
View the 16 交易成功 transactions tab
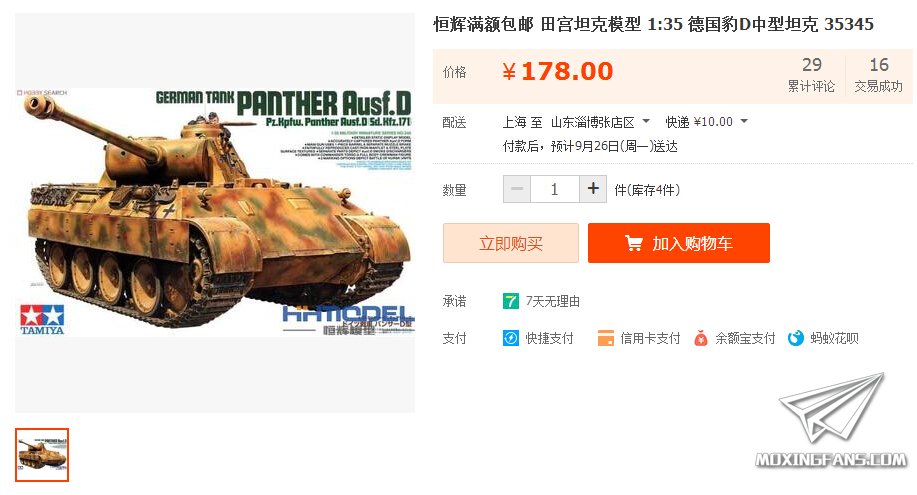[x=878, y=75]
